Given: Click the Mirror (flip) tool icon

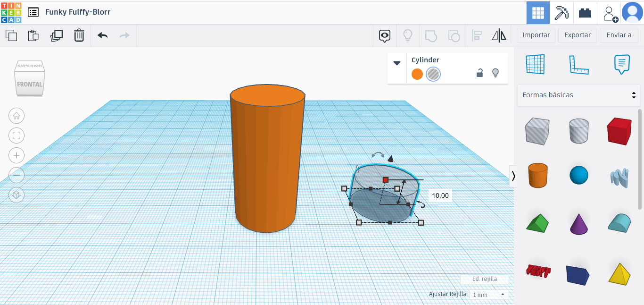Looking at the screenshot, I should (499, 35).
